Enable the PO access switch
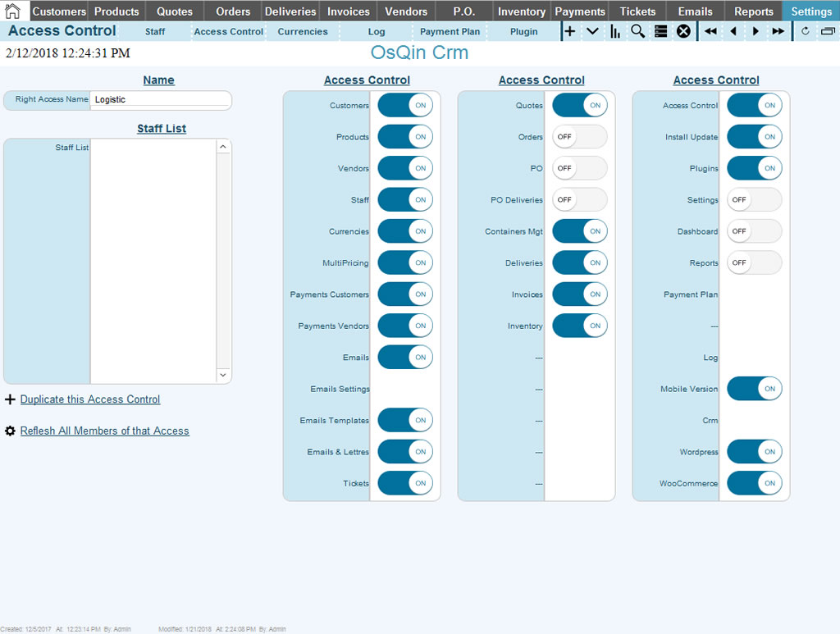 pos(580,168)
